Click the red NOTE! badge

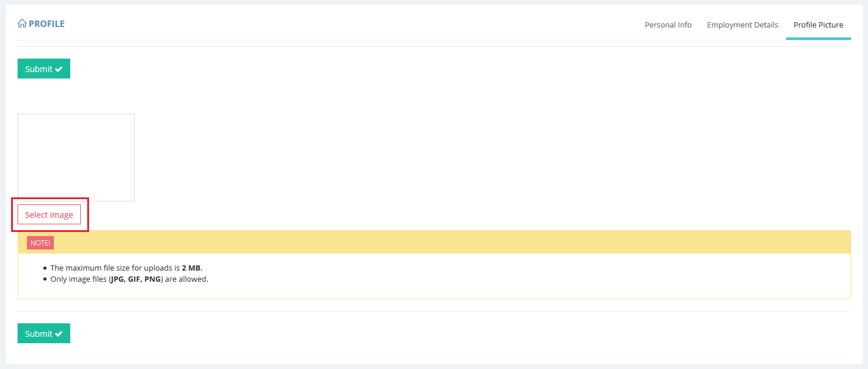point(40,242)
